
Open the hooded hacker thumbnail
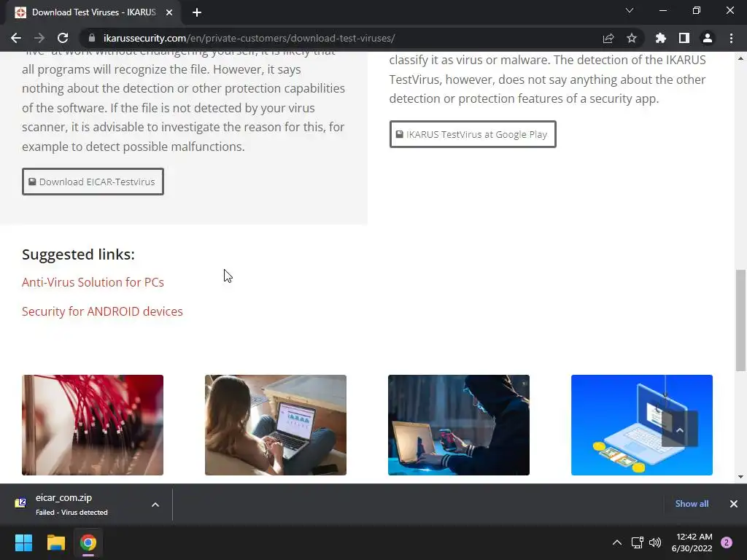coord(459,425)
